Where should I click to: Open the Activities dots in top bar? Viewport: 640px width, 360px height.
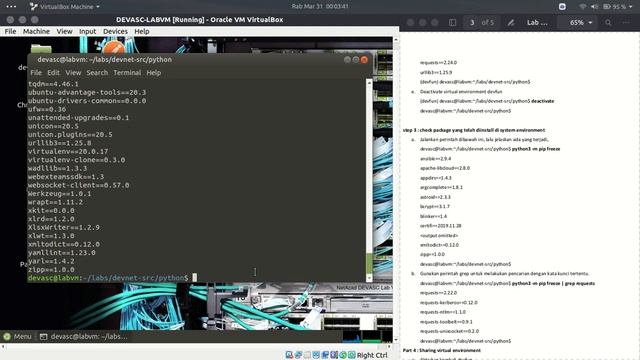click(x=11, y=7)
